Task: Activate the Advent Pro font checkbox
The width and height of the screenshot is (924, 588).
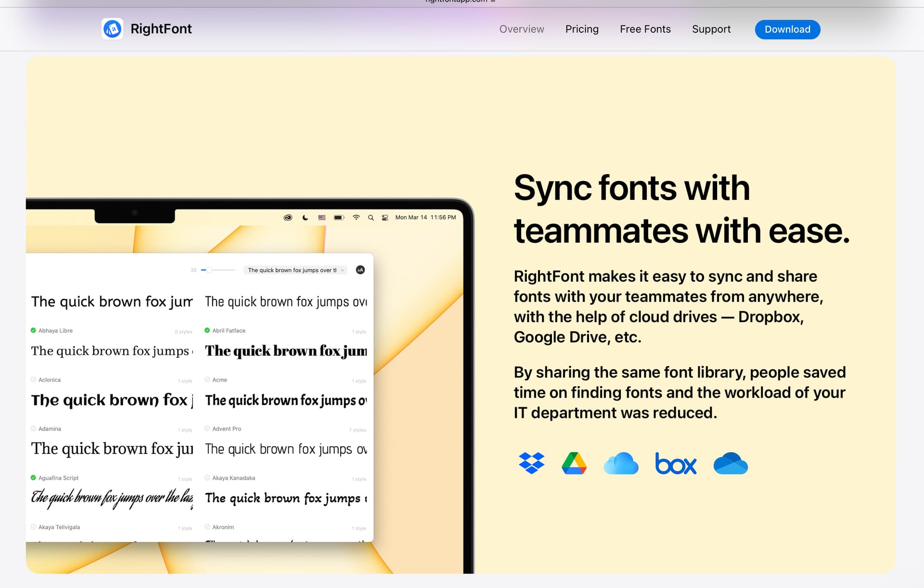Action: pos(207,429)
